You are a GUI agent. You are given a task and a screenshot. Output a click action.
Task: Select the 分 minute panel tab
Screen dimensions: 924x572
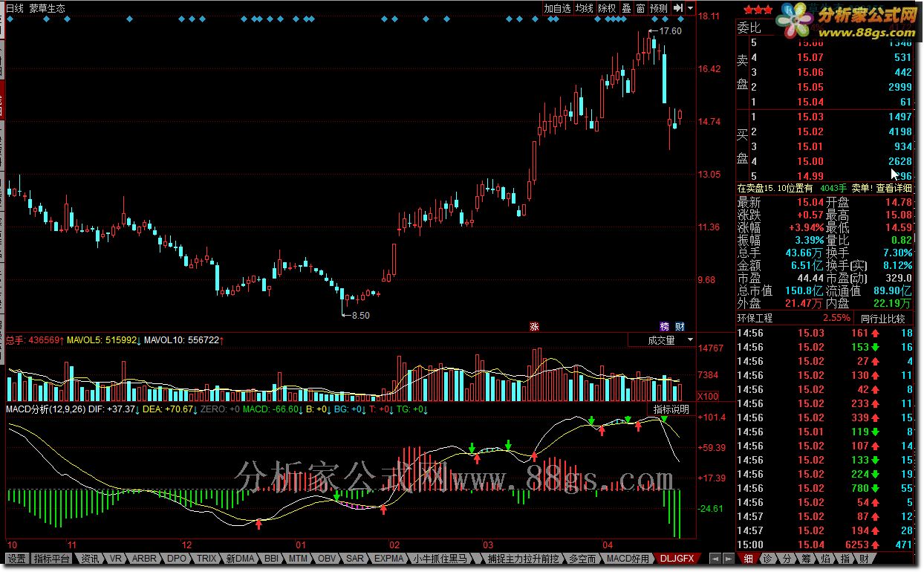[x=787, y=559]
